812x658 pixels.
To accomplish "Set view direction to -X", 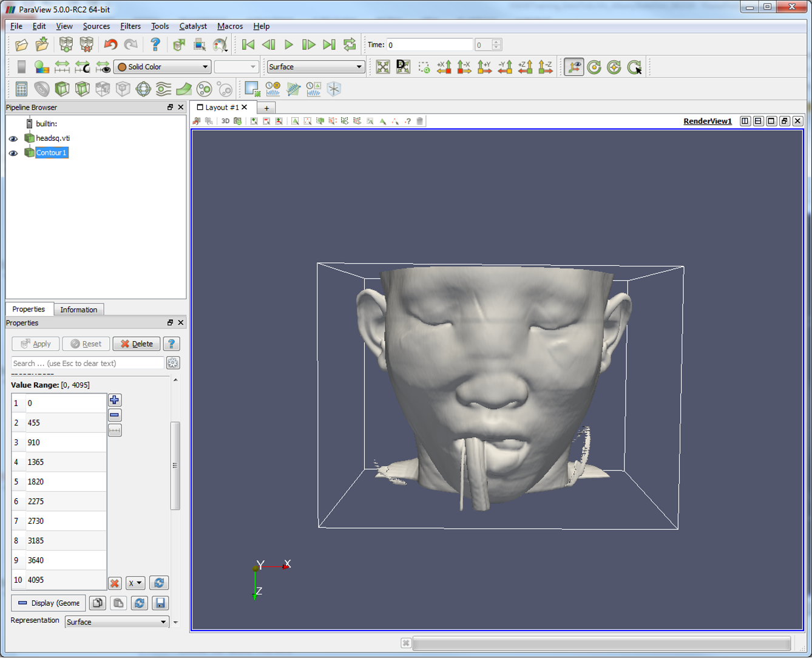I will point(464,67).
